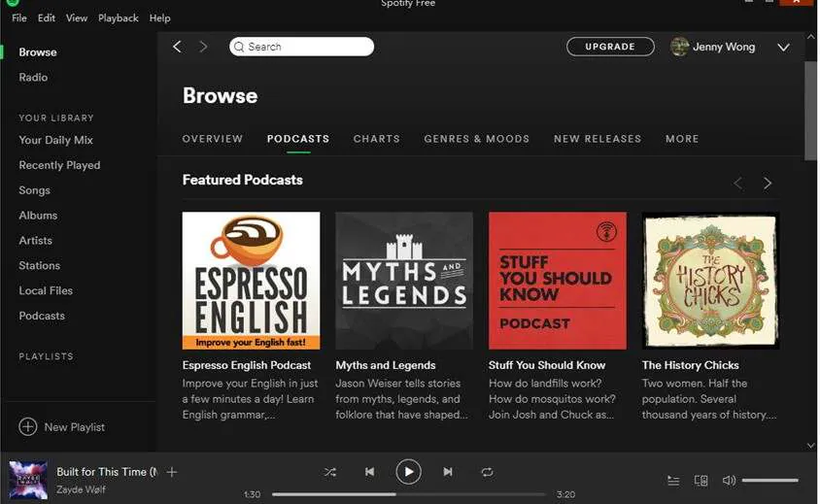Screen dimensions: 820x504
Task: Switch to the Overview tab
Action: point(213,139)
